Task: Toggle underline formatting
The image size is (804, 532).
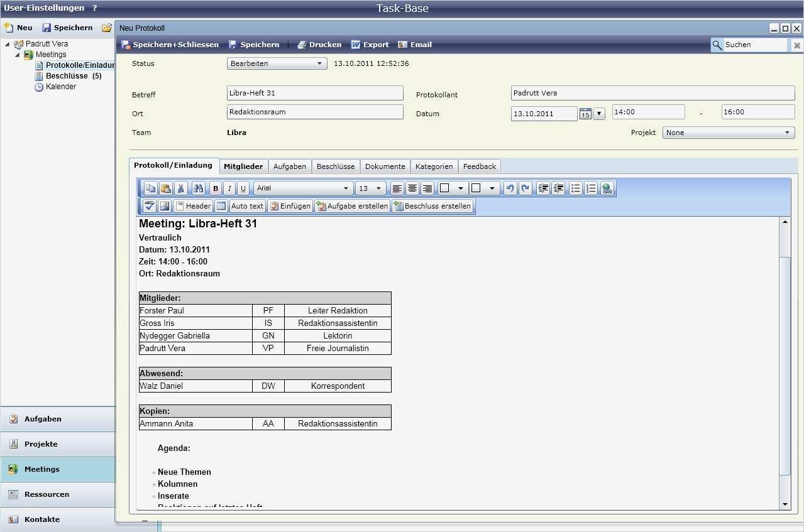Action: (243, 188)
